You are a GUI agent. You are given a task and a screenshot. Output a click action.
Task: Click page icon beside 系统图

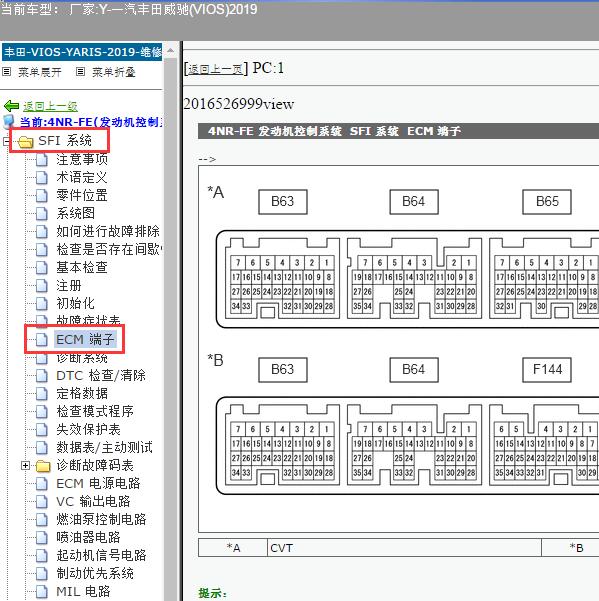tap(41, 213)
